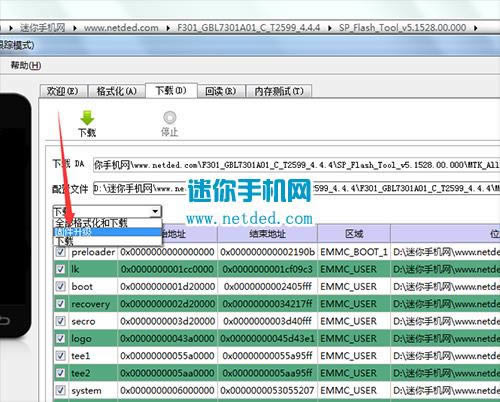
Task: Expand the download mode combo box arrow
Action: click(155, 211)
